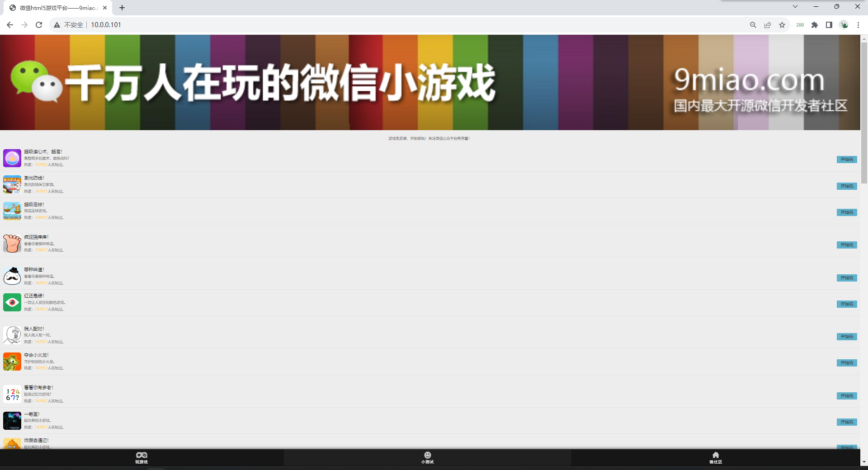Image resolution: width=868 pixels, height=470 pixels.
Task: Go back with browser back arrow
Action: tap(10, 25)
